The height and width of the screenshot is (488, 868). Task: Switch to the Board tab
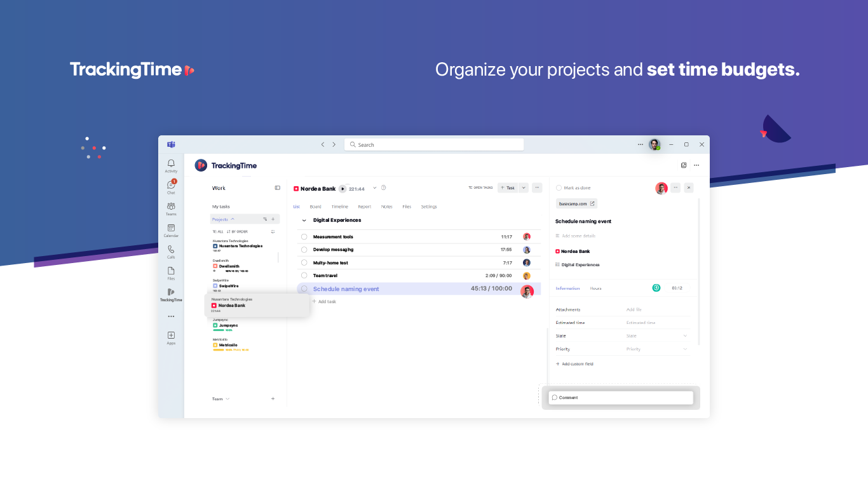[x=316, y=207]
